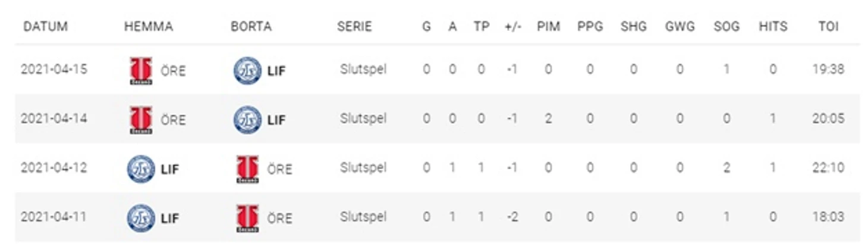Image resolution: width=868 pixels, height=246 pixels.
Task: Click Örebro away logo in 2021-04-12 row
Action: pyautogui.click(x=247, y=169)
